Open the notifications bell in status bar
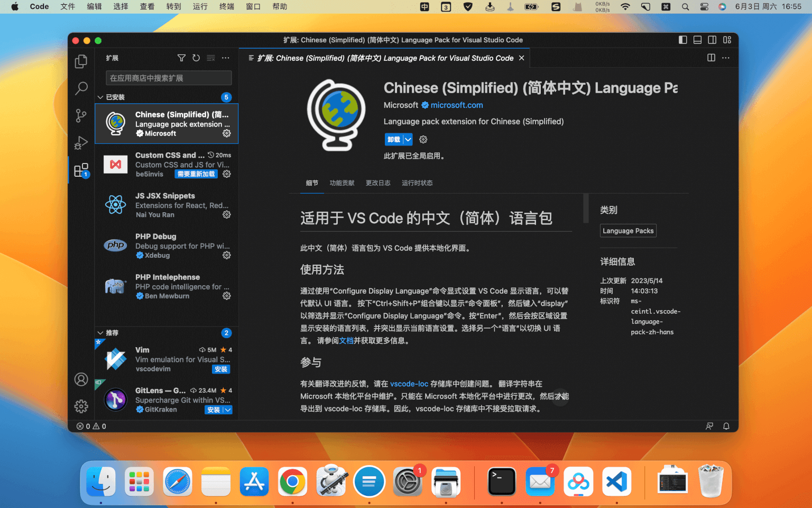This screenshot has width=812, height=508. click(x=726, y=426)
